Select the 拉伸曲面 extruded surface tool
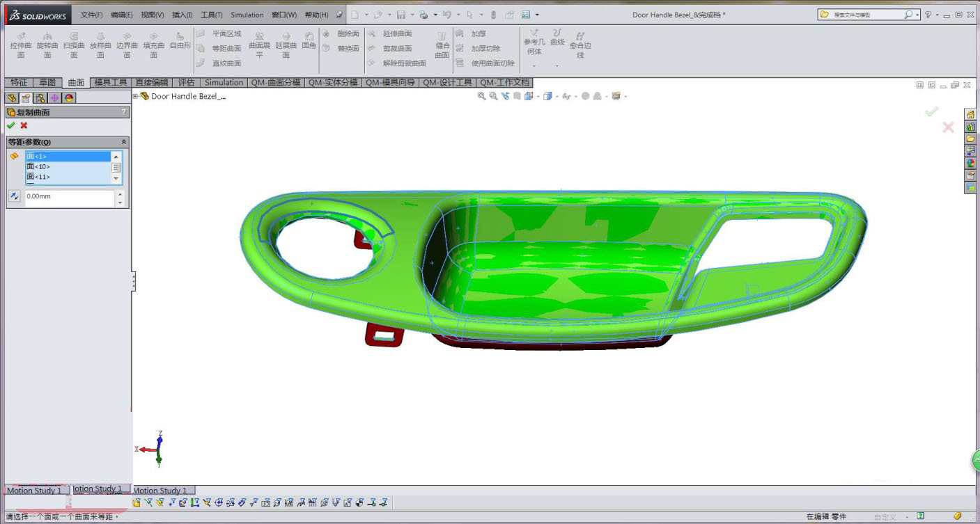This screenshot has height=524, width=980. [21, 45]
